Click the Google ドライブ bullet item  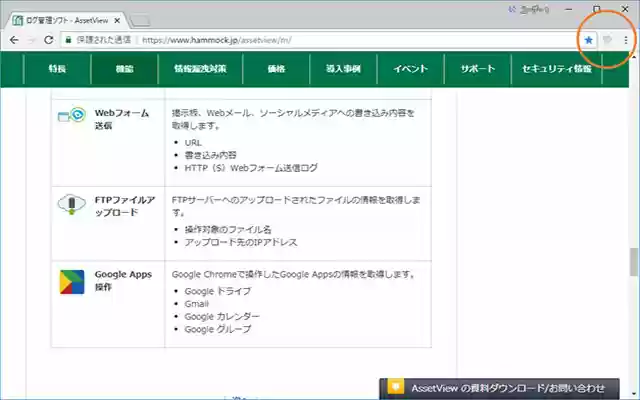click(x=218, y=291)
